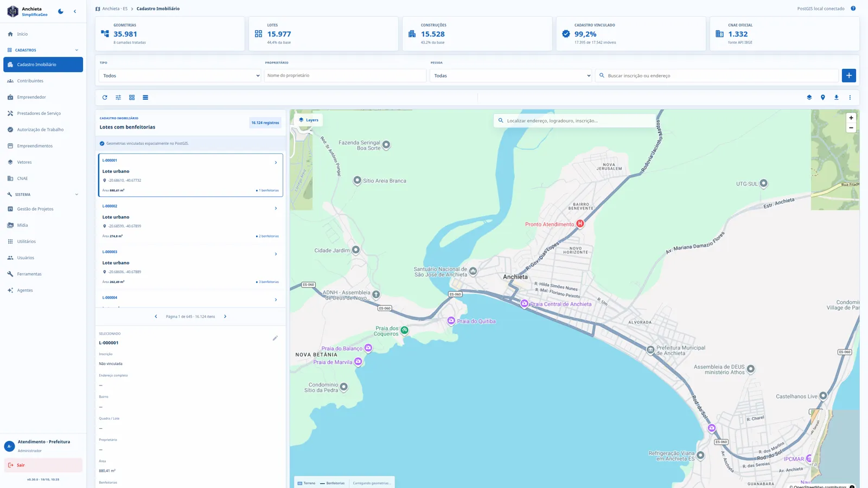Open the filter sliders icon

[x=118, y=98]
